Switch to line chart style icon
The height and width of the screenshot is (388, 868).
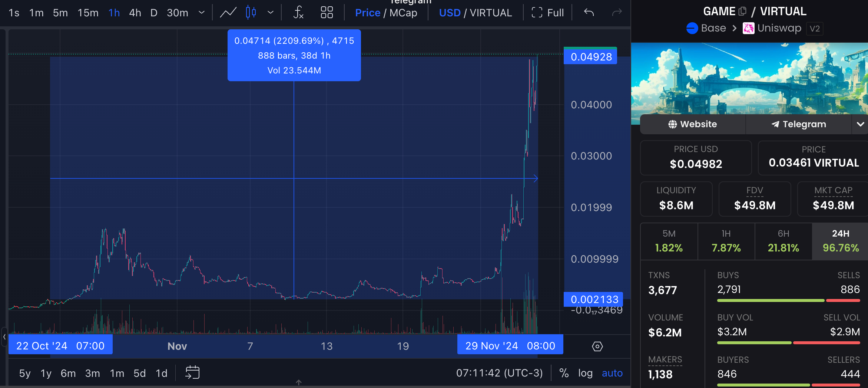pos(228,13)
